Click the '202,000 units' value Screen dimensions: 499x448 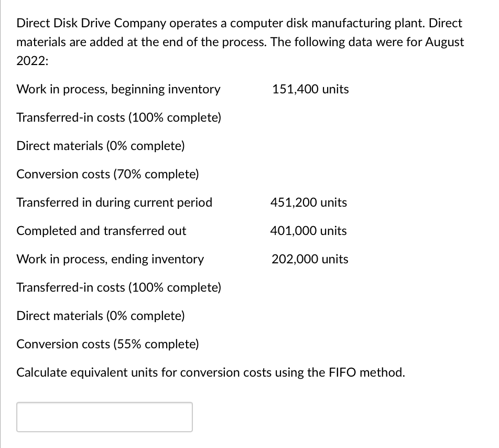[310, 259]
